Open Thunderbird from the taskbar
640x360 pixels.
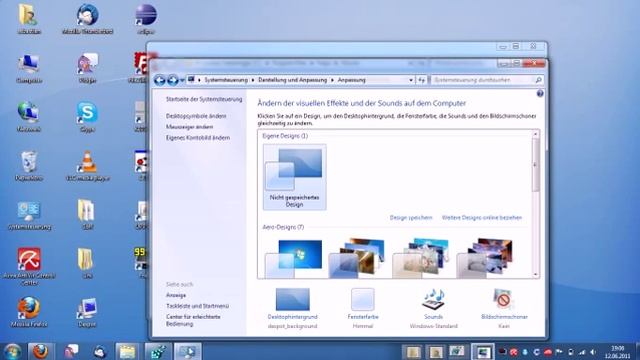[100, 351]
